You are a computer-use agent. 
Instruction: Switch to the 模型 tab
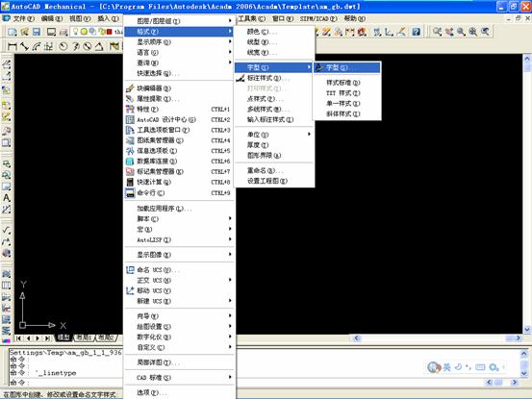coord(63,337)
